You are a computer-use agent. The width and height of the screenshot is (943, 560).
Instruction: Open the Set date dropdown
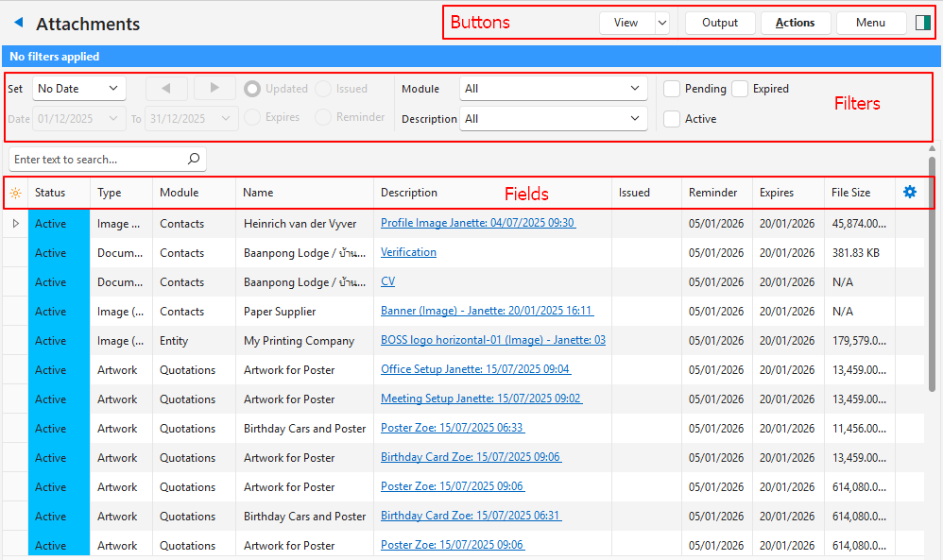pyautogui.click(x=79, y=89)
